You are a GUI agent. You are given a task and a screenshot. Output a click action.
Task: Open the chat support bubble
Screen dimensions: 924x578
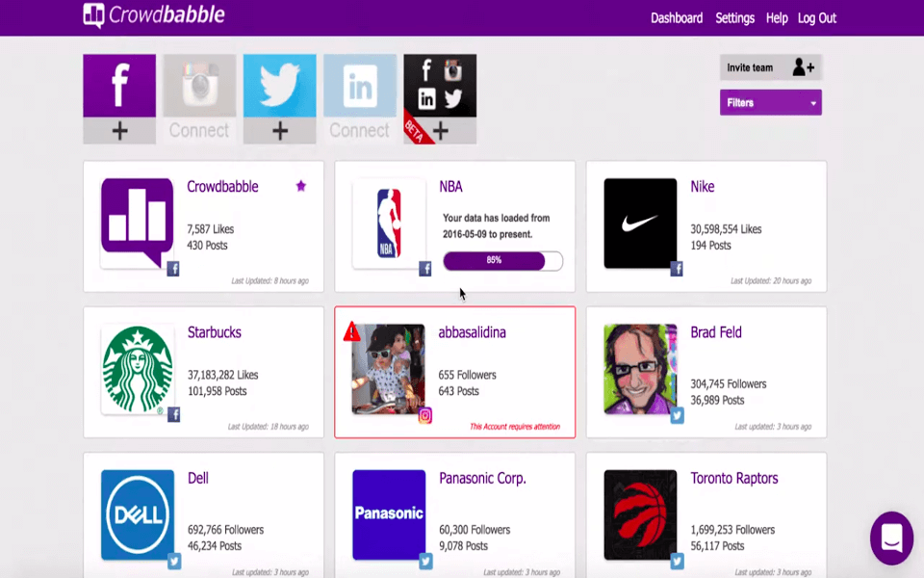click(891, 538)
